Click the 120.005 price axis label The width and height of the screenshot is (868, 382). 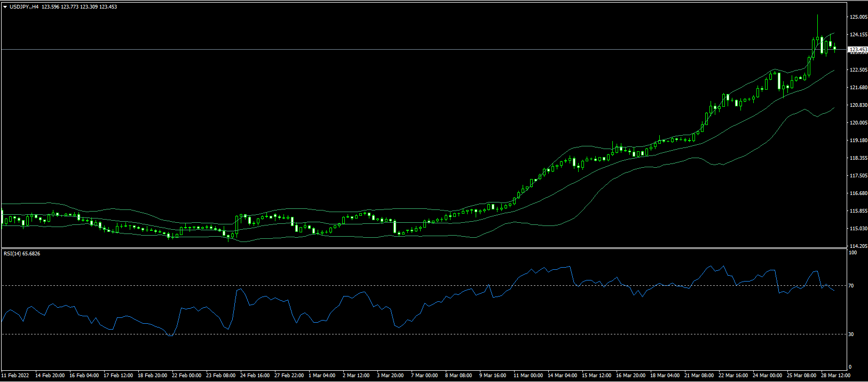858,123
